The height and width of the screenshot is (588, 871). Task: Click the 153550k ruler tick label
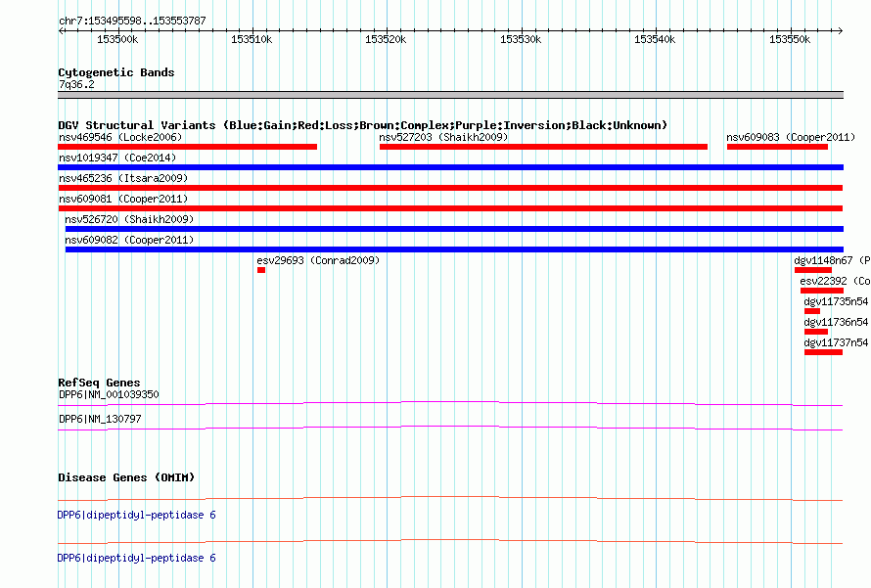pos(790,39)
